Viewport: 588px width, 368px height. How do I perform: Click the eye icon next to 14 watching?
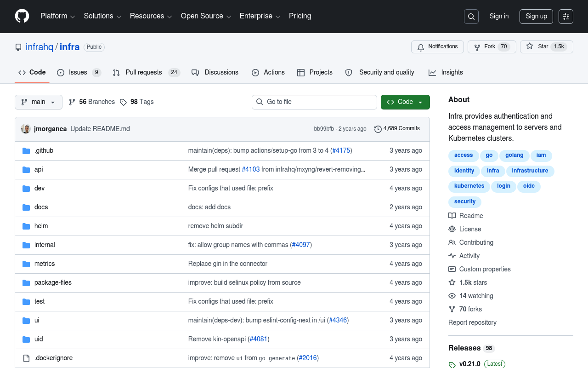[452, 296]
